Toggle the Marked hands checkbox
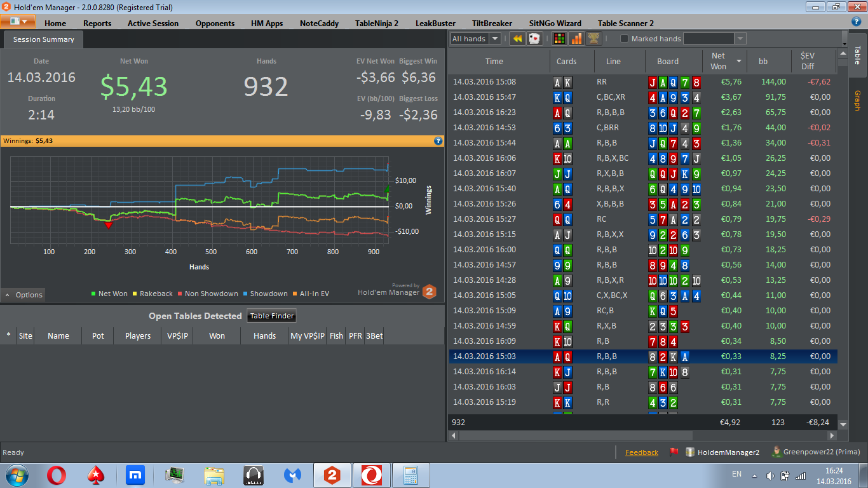 coord(624,39)
